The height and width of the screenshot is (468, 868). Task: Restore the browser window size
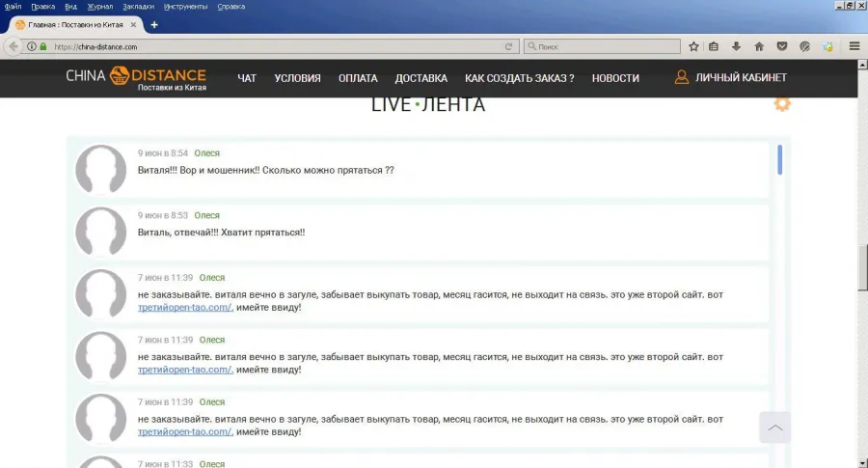tap(850, 6)
